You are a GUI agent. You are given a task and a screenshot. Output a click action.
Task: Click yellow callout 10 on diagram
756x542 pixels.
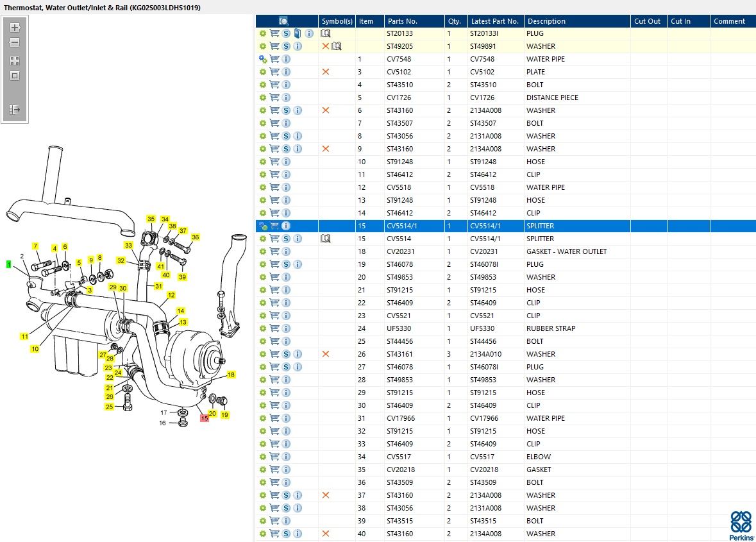tap(35, 349)
